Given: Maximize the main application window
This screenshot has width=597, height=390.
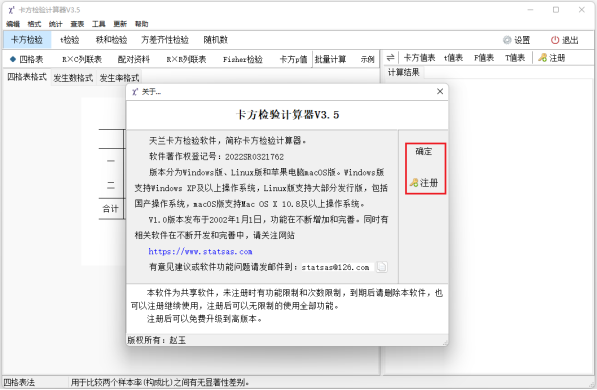Looking at the screenshot, I should pos(556,10).
